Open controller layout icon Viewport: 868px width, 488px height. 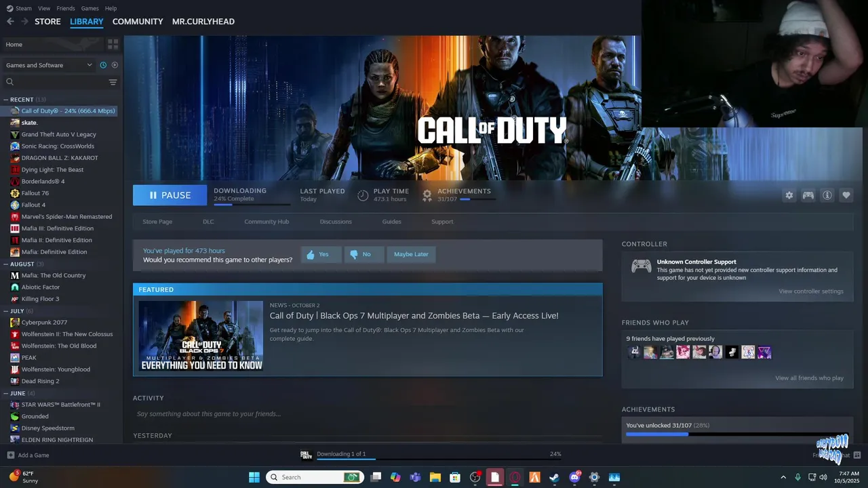(x=808, y=195)
